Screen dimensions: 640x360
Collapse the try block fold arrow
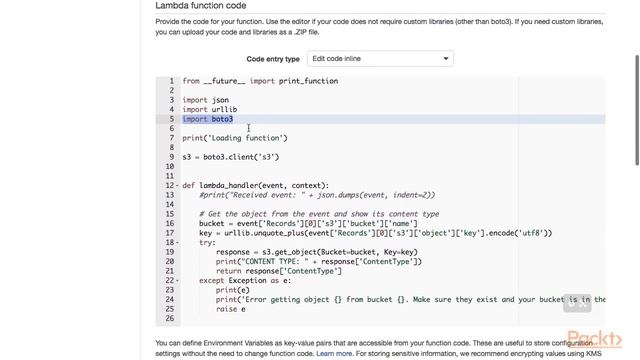[177, 243]
